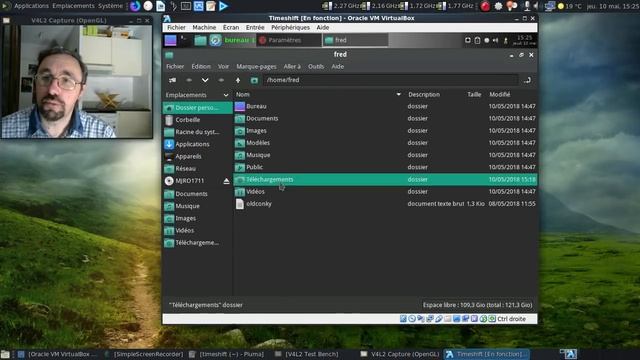Launch the blue play-arrow app in top panel
Screen dimensions: 640x360
coord(223,6)
